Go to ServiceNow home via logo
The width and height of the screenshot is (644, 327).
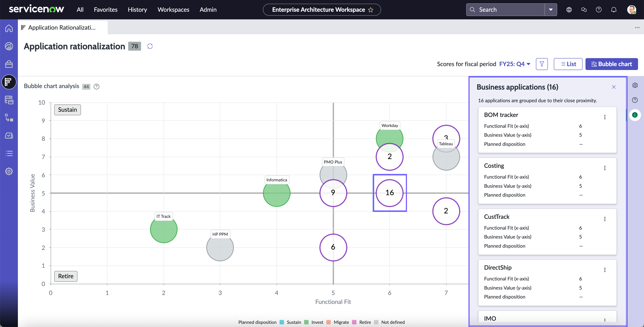coord(37,9)
